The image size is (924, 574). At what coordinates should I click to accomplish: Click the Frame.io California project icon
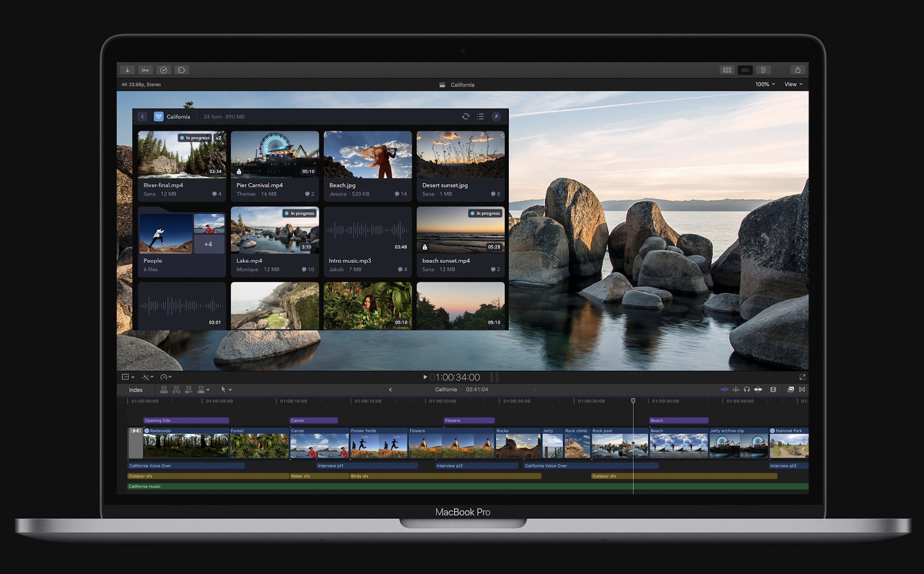158,117
